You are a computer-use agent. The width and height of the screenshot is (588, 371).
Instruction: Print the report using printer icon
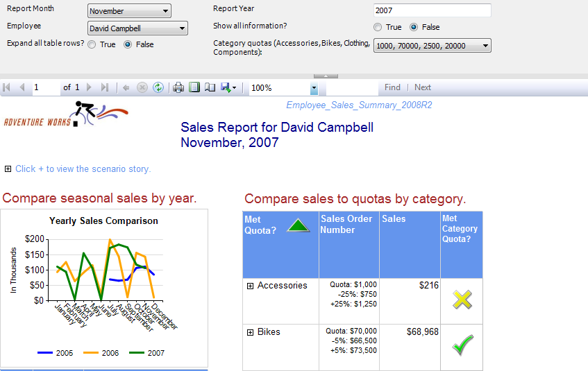(178, 87)
